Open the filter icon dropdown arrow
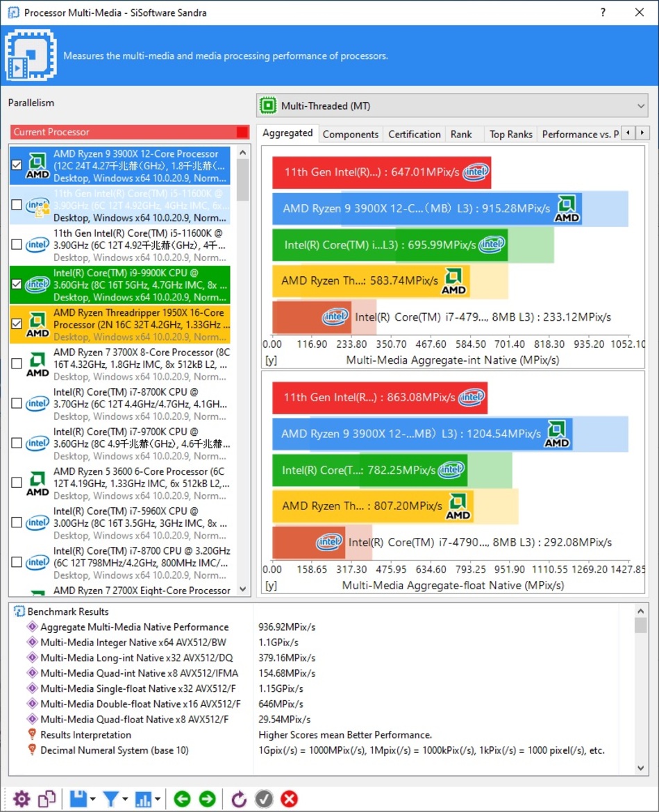The width and height of the screenshot is (659, 812). [x=125, y=799]
